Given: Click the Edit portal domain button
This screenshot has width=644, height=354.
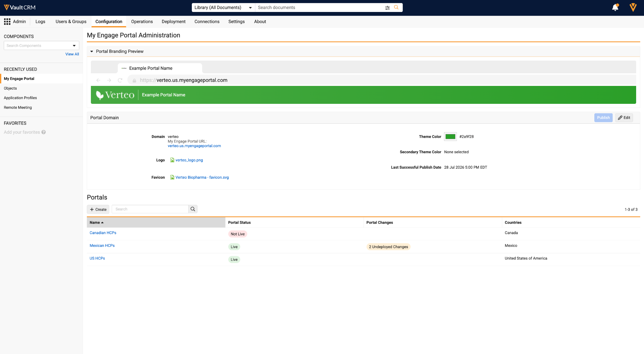Looking at the screenshot, I should tap(624, 118).
